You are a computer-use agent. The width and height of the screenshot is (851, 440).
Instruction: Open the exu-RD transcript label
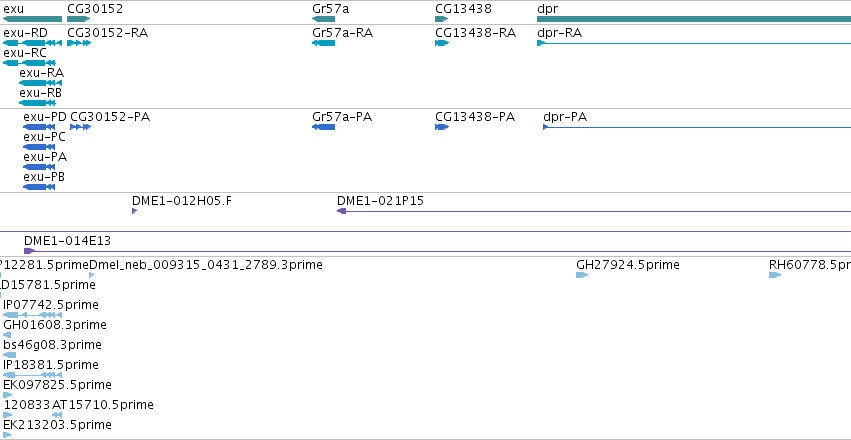(x=26, y=33)
